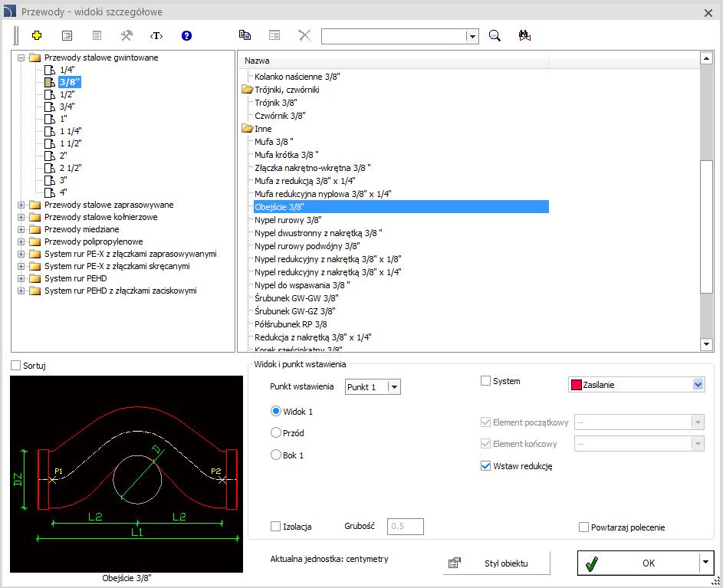Open the Punkt wstawienia dropdown

point(394,387)
